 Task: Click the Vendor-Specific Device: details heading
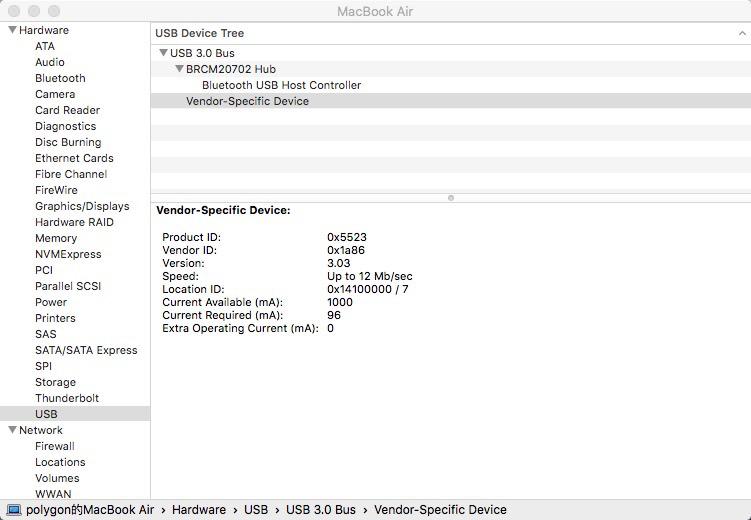223,210
